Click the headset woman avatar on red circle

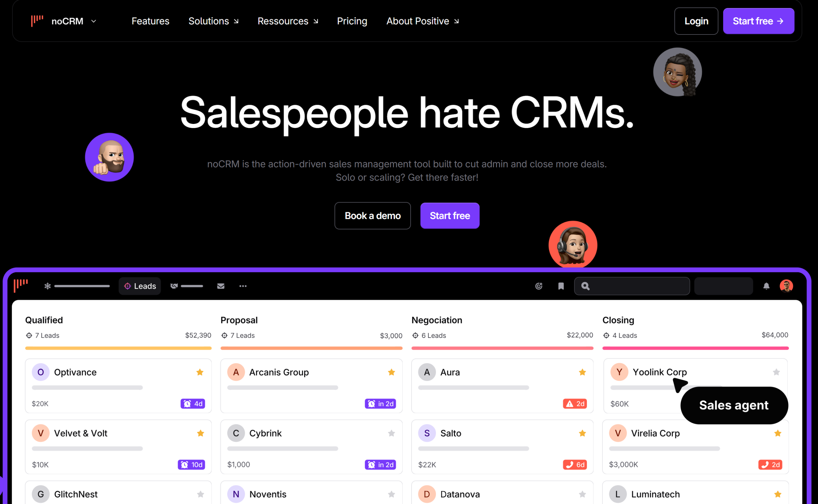coord(573,245)
